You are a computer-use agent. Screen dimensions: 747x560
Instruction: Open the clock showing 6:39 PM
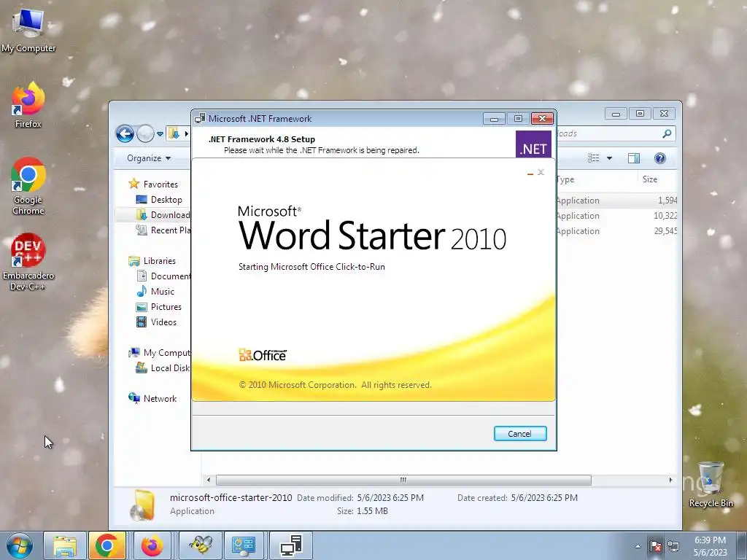[710, 546]
